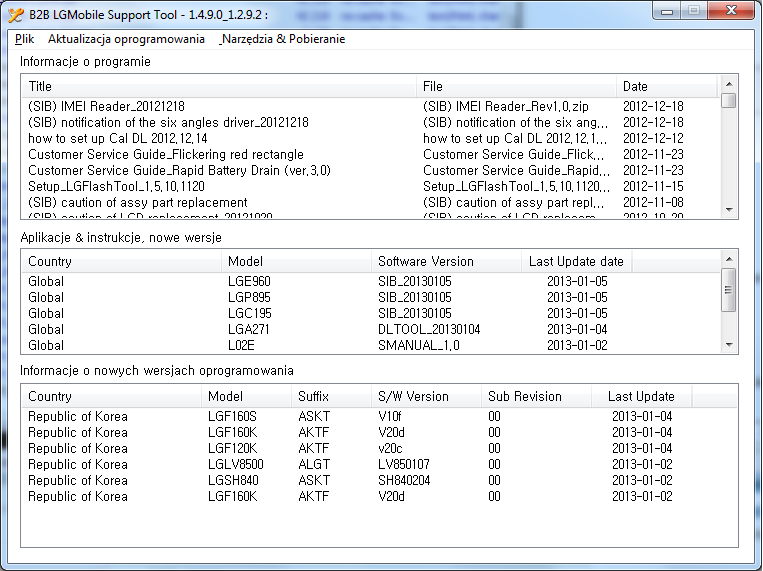763x571 pixels.
Task: Click version LV850107 cell
Action: (x=403, y=464)
